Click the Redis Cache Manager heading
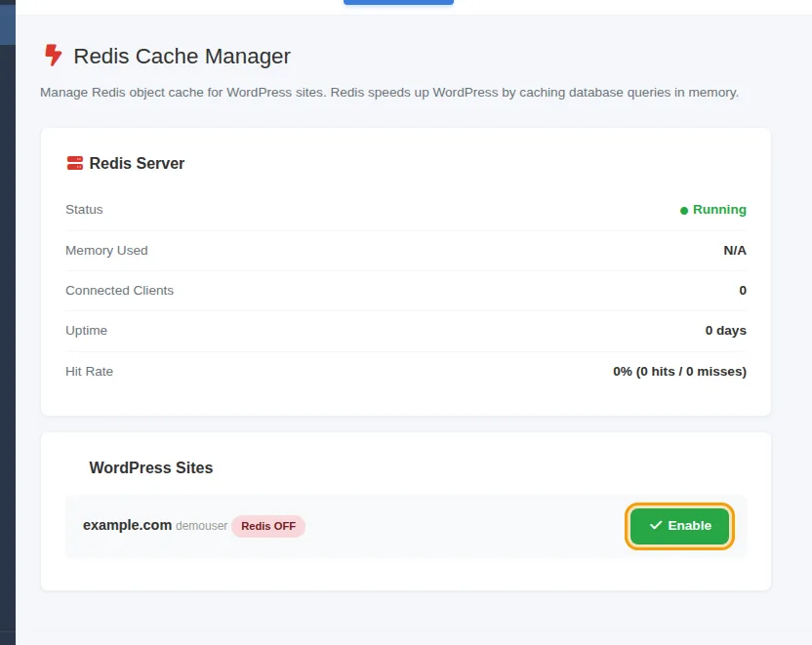 click(182, 56)
